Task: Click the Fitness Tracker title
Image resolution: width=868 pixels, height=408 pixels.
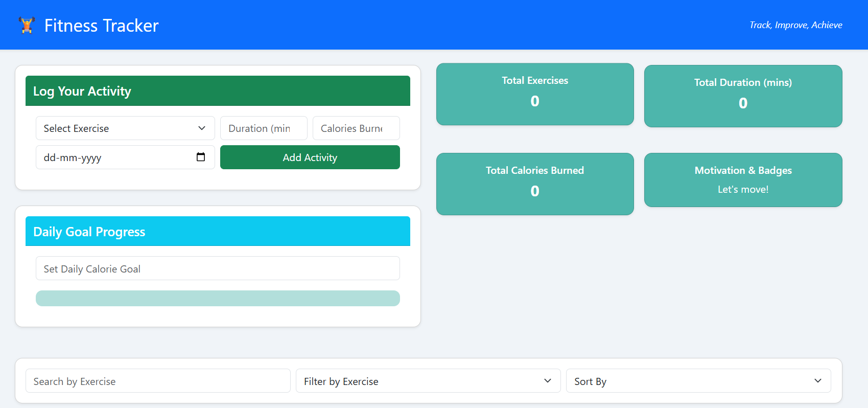Action: (101, 26)
